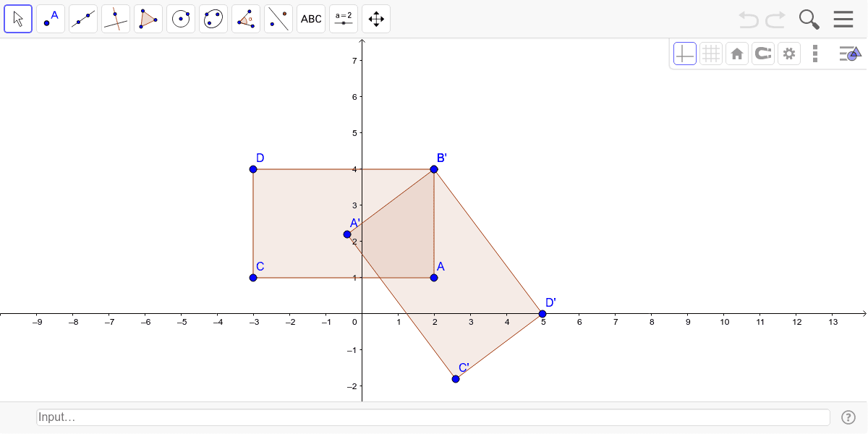Select the ABC Text tool
The width and height of the screenshot is (868, 434).
pos(311,19)
